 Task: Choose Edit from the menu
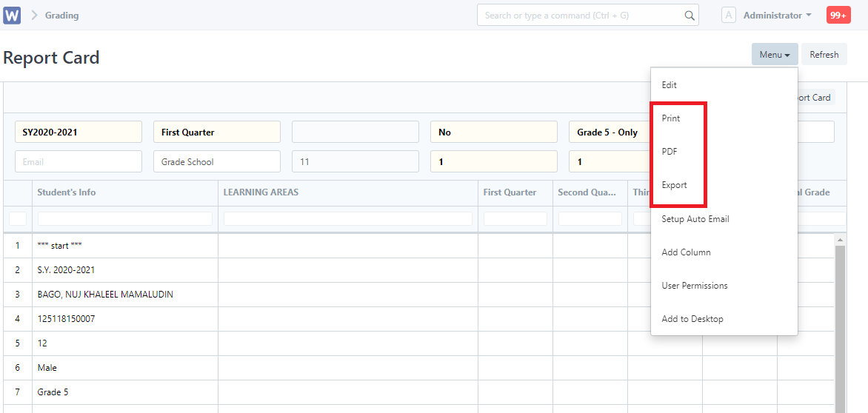(x=724, y=85)
